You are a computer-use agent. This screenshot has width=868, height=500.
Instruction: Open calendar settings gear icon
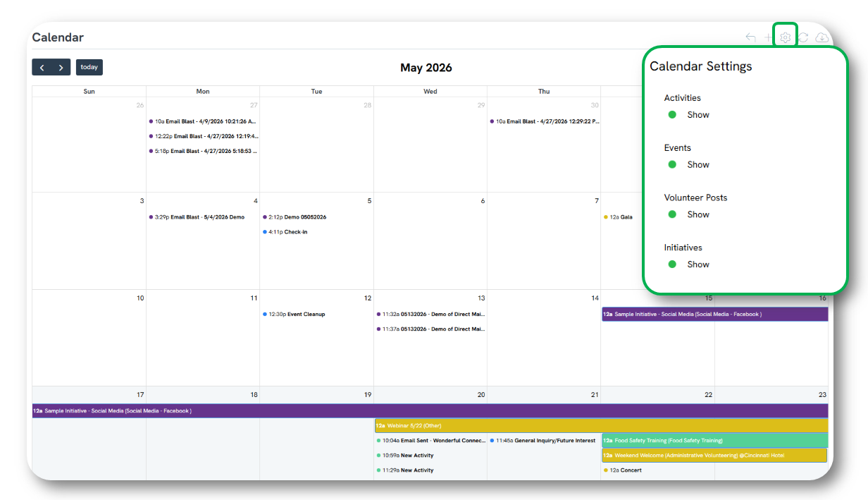coord(785,37)
